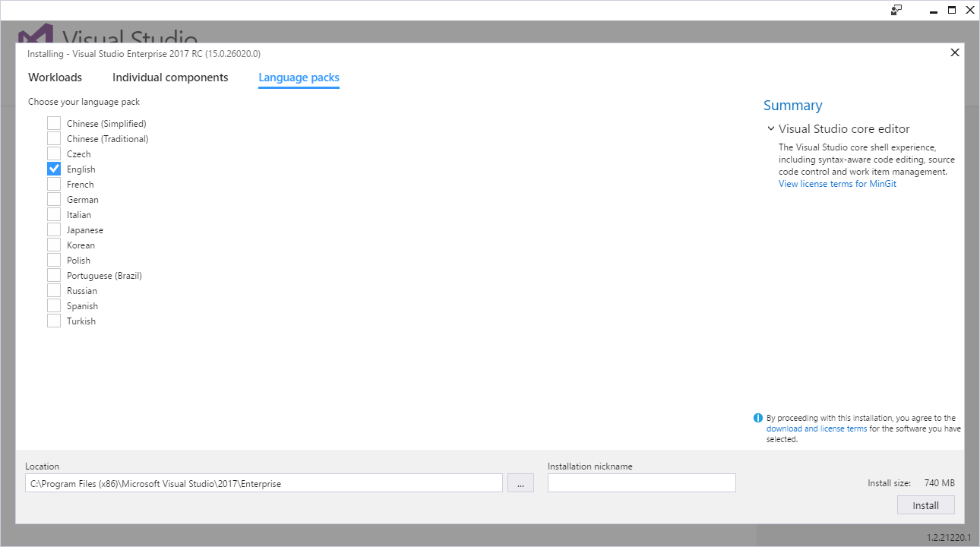
Task: Enable the Czech language pack
Action: tap(54, 153)
